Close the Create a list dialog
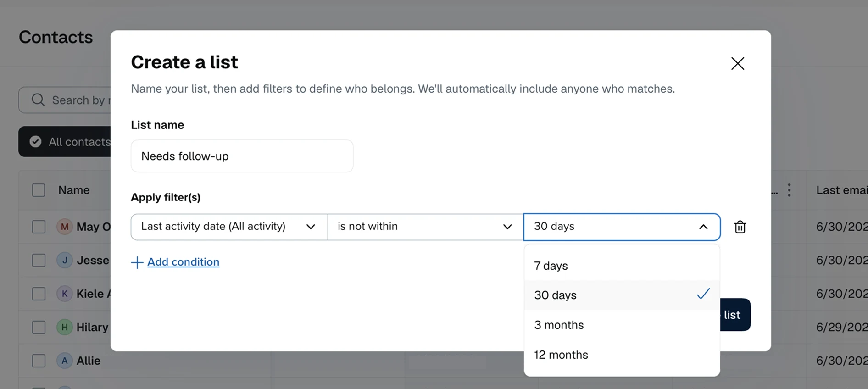The height and width of the screenshot is (389, 868). coord(737,63)
